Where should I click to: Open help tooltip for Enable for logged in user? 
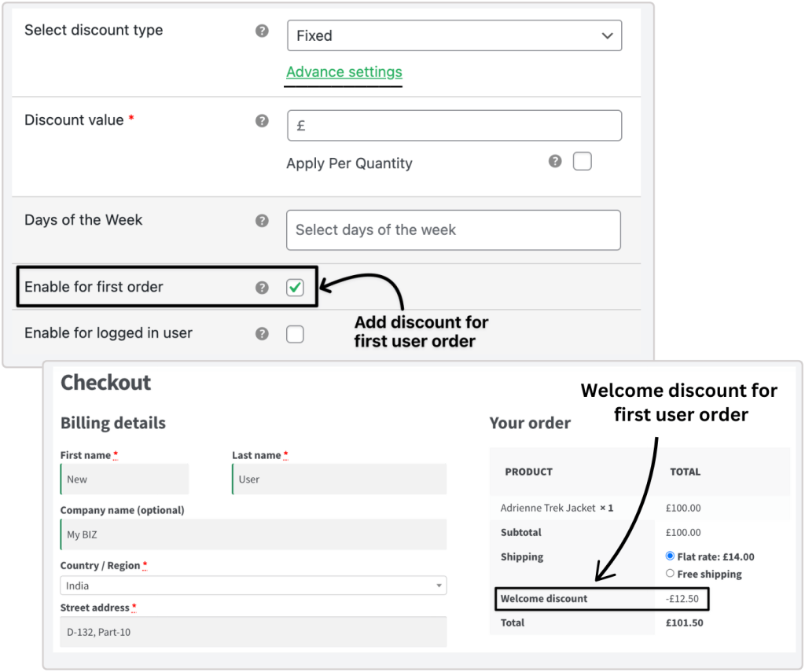[x=262, y=334]
